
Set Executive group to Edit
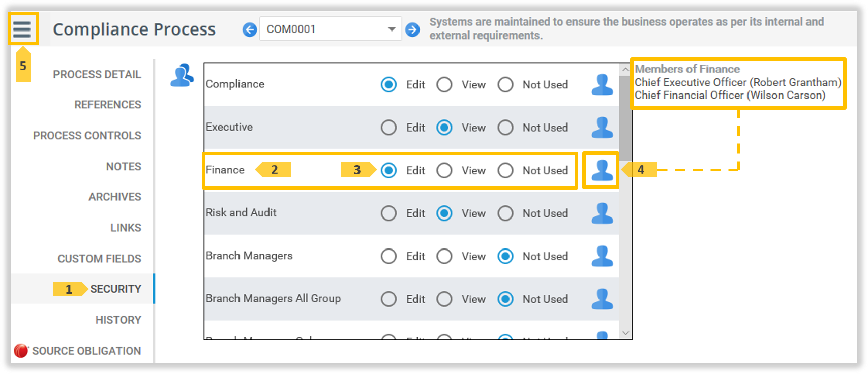[388, 128]
